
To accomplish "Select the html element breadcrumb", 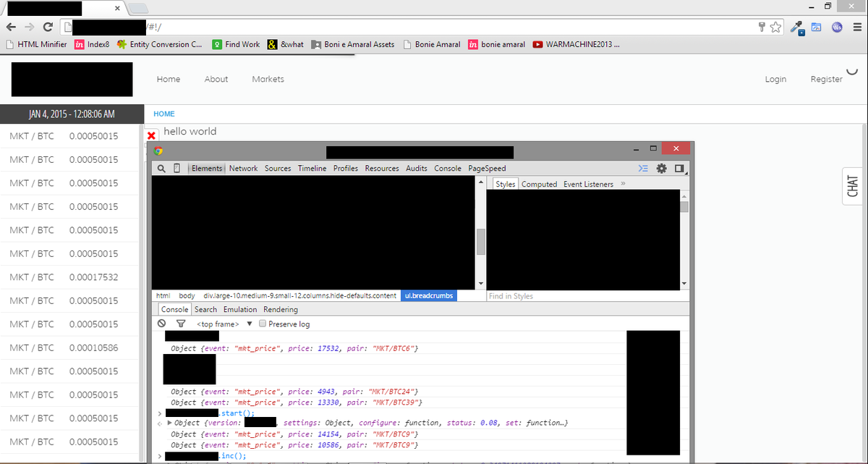I will pos(163,295).
